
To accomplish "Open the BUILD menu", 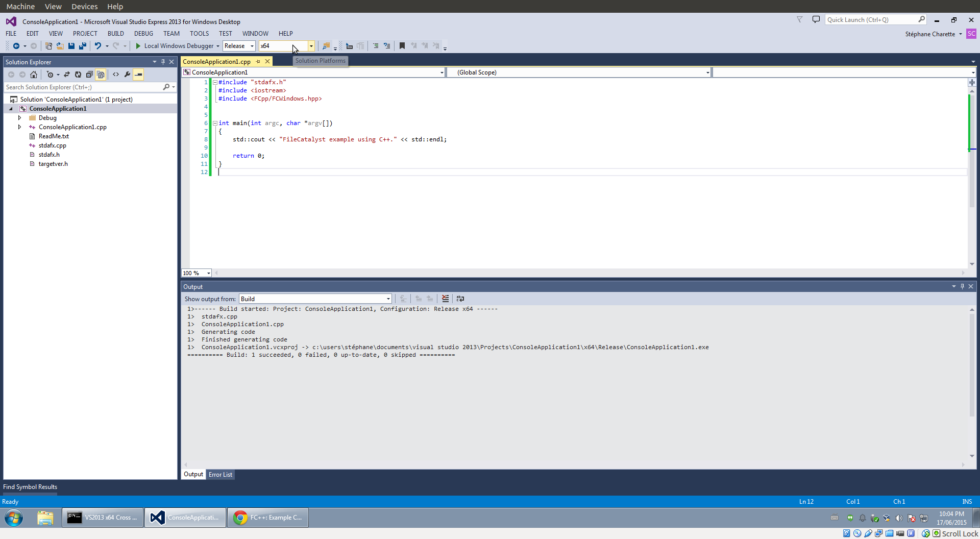I will coord(115,34).
